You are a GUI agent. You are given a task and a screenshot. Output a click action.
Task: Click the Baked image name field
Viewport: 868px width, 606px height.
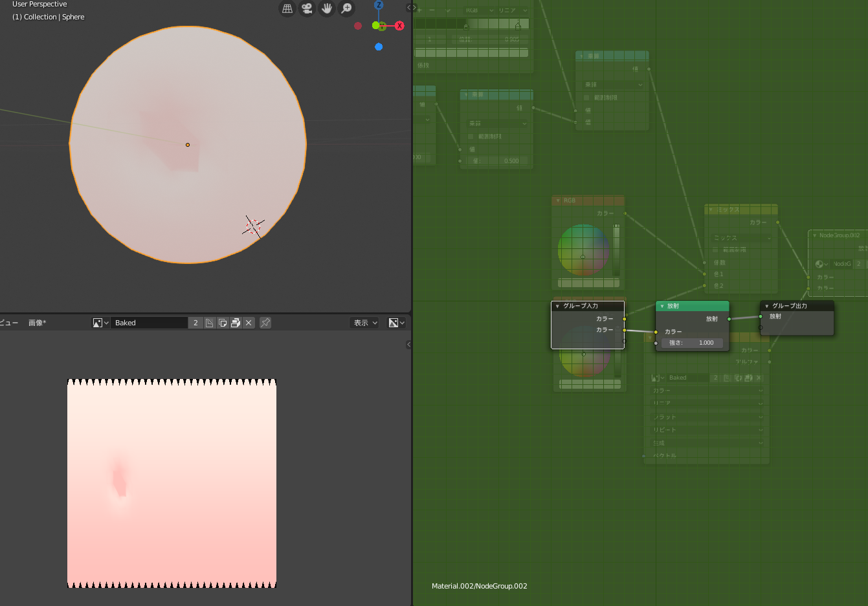(149, 323)
